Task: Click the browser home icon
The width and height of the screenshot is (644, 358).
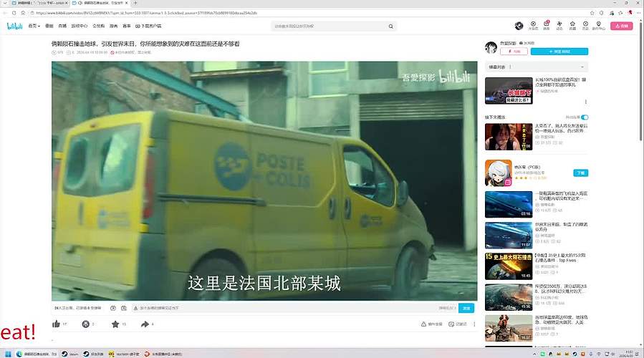Action: pyautogui.click(x=23, y=13)
